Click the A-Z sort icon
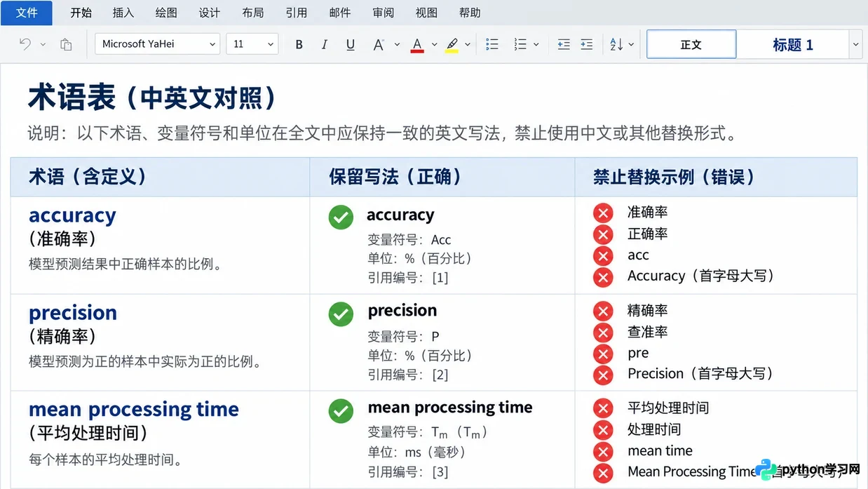Viewport: 868px width, 489px height. [x=616, y=44]
